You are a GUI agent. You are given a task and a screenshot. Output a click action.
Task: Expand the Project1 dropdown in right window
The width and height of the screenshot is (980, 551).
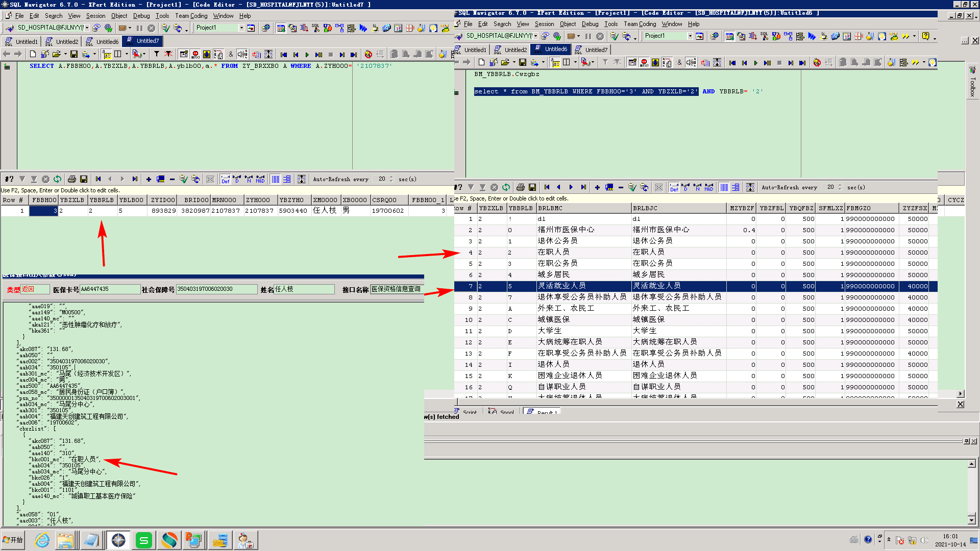tap(690, 36)
